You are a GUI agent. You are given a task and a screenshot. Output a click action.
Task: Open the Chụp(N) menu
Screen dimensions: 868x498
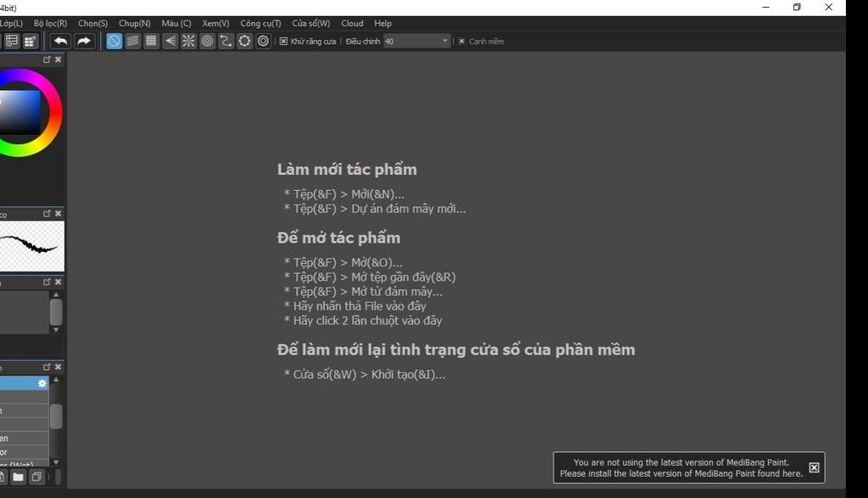[x=135, y=23]
